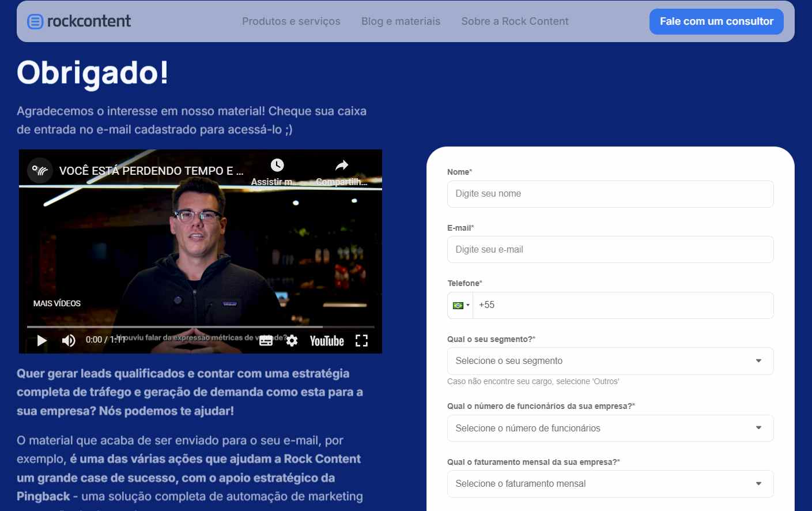Click the 'Qual o número de funcionários' label
Screen dimensions: 812x511
(x=541, y=406)
